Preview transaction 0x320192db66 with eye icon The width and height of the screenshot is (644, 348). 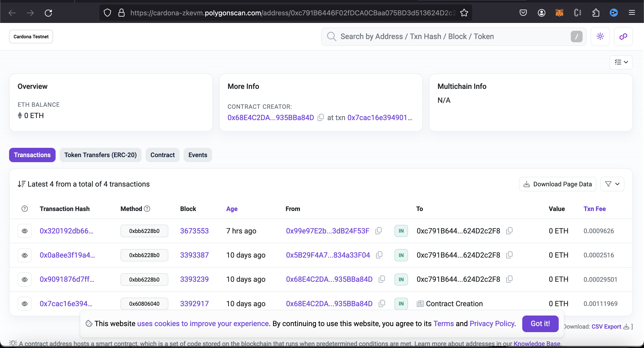pos(25,231)
